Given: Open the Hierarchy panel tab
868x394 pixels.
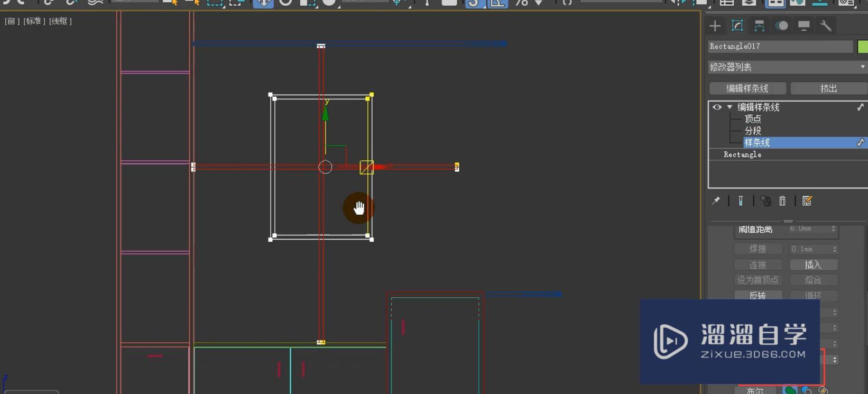Looking at the screenshot, I should (x=760, y=25).
